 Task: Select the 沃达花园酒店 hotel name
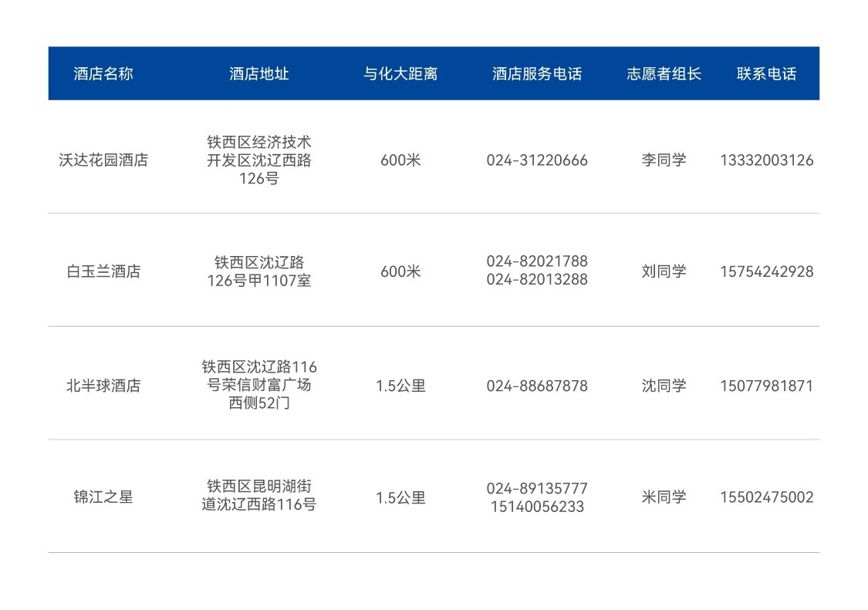click(103, 160)
